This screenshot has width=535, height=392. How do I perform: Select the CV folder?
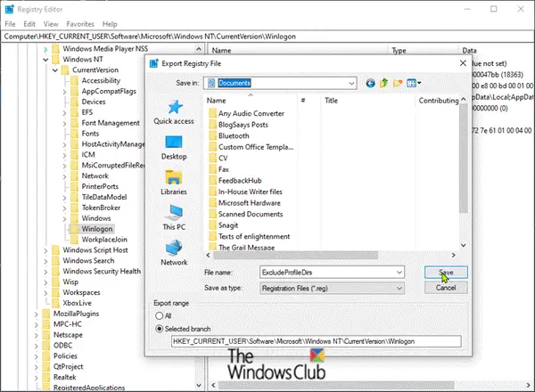click(218, 159)
